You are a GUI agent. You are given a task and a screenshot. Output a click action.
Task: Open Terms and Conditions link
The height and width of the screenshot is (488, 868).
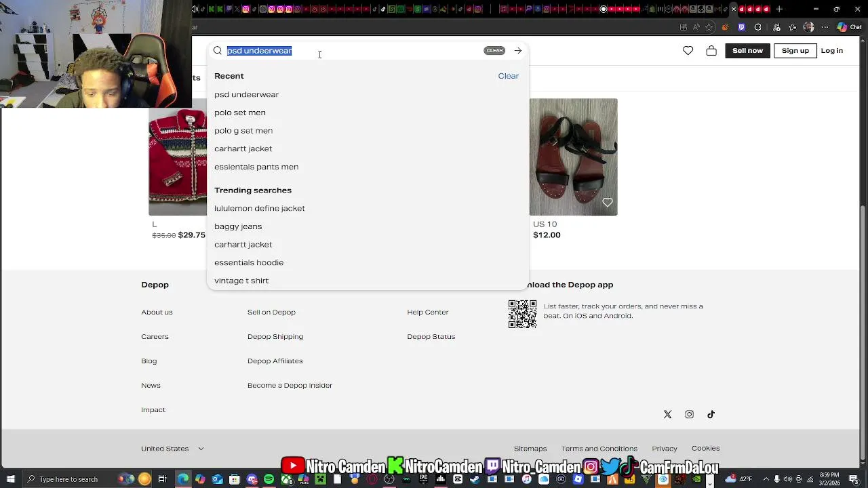pyautogui.click(x=599, y=449)
